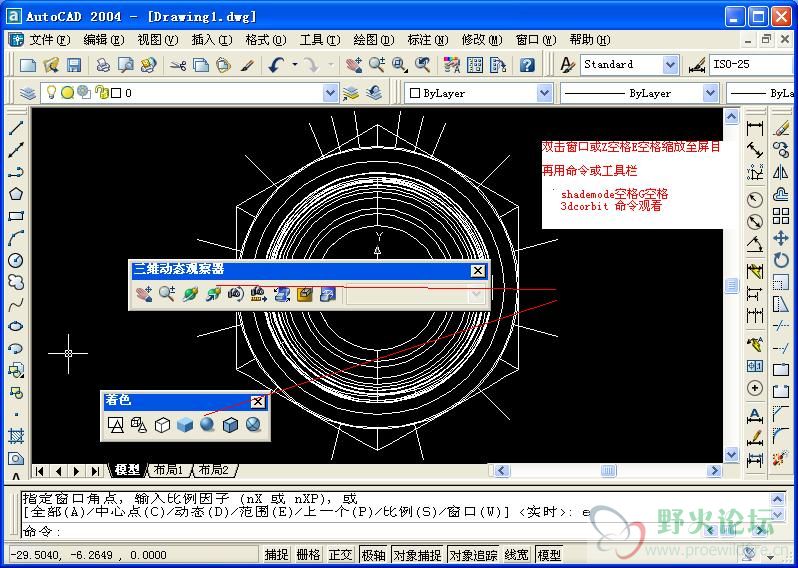This screenshot has width=798, height=568.
Task: Select the Erase tool in modify toolbar
Action: 781,128
